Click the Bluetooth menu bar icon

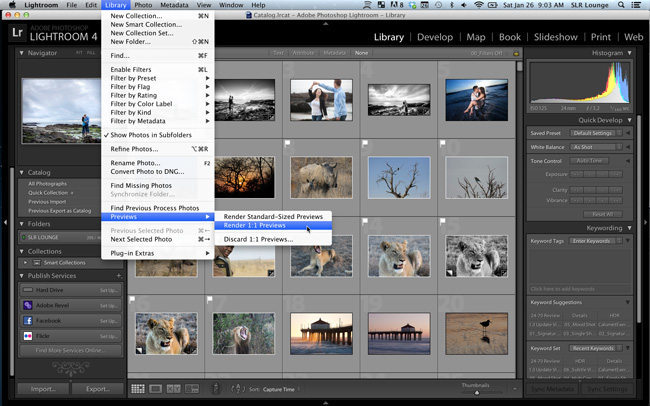click(x=452, y=5)
